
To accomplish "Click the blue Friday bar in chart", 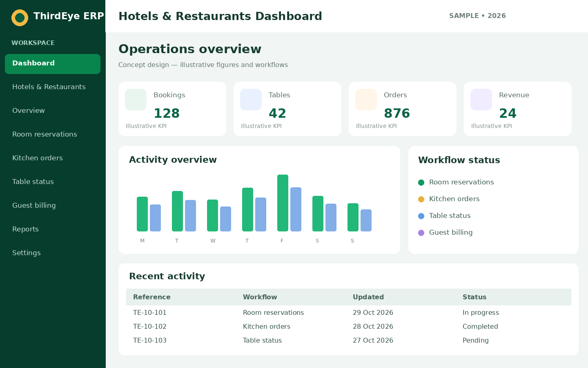I will (296, 209).
